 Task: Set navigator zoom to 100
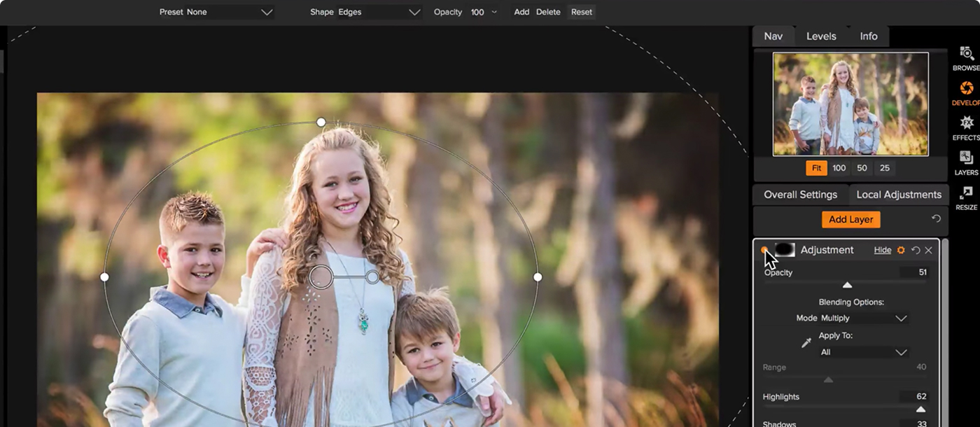point(839,168)
